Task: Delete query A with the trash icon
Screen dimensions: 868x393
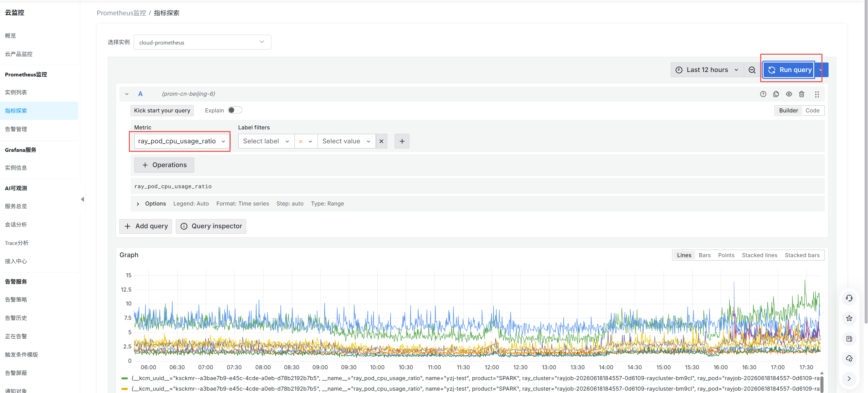Action: 802,94
